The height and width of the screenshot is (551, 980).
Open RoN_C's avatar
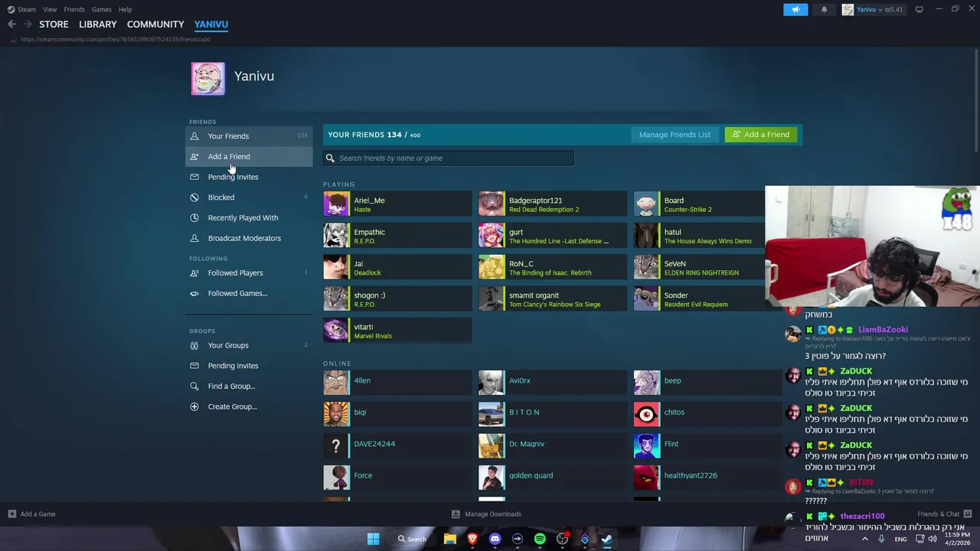point(492,267)
